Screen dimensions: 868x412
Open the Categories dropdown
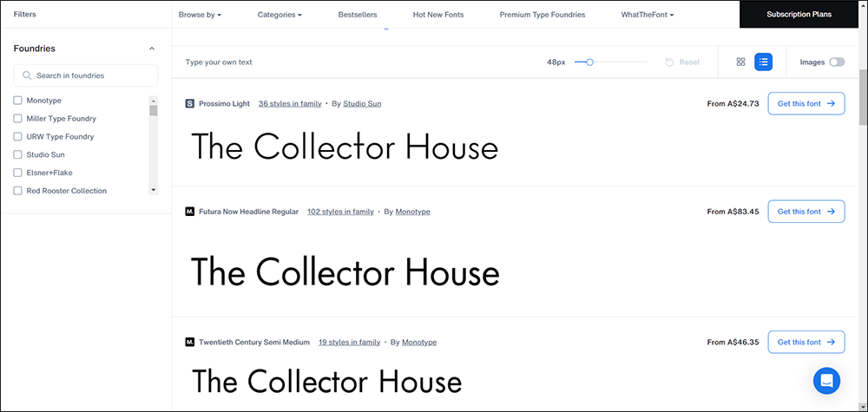pyautogui.click(x=279, y=15)
